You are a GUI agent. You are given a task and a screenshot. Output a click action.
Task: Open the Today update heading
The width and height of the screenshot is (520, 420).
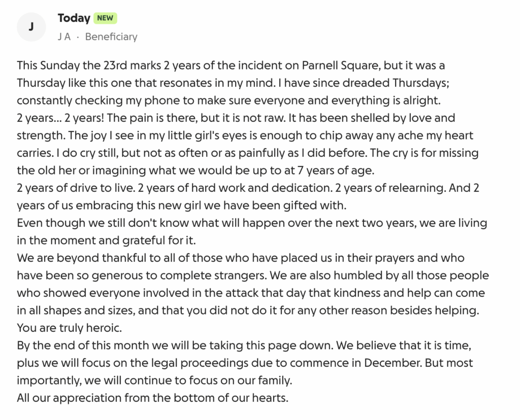click(x=74, y=18)
